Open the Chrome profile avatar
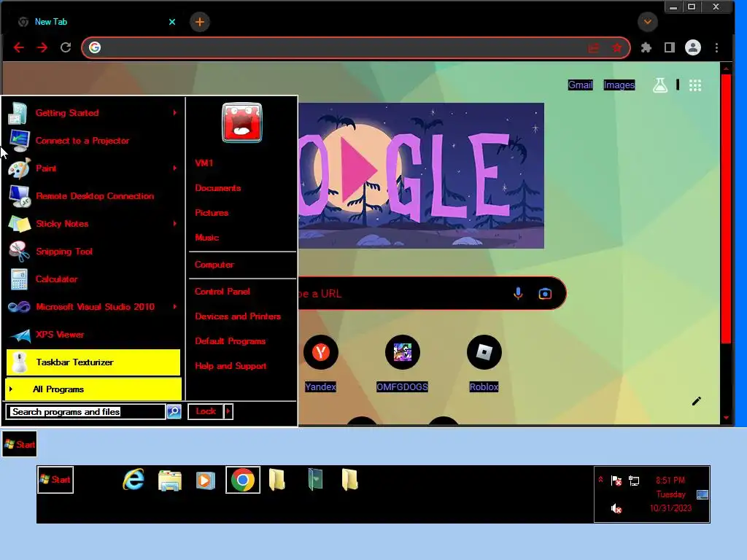747x560 pixels. (x=693, y=47)
